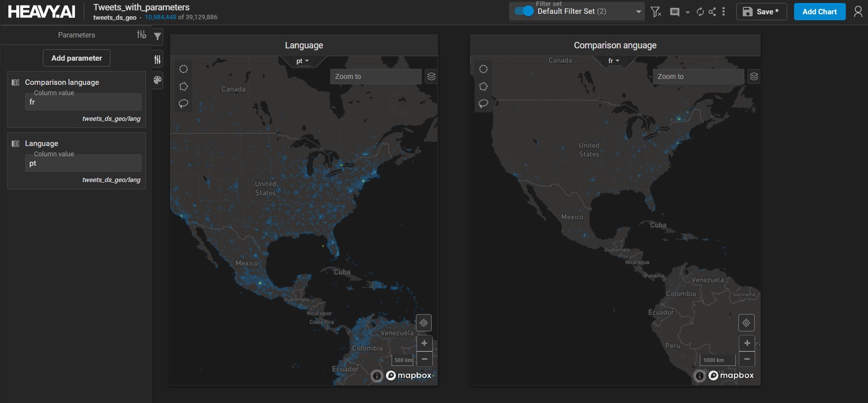868x403 pixels.
Task: Click the share dashboard icon
Action: click(712, 12)
